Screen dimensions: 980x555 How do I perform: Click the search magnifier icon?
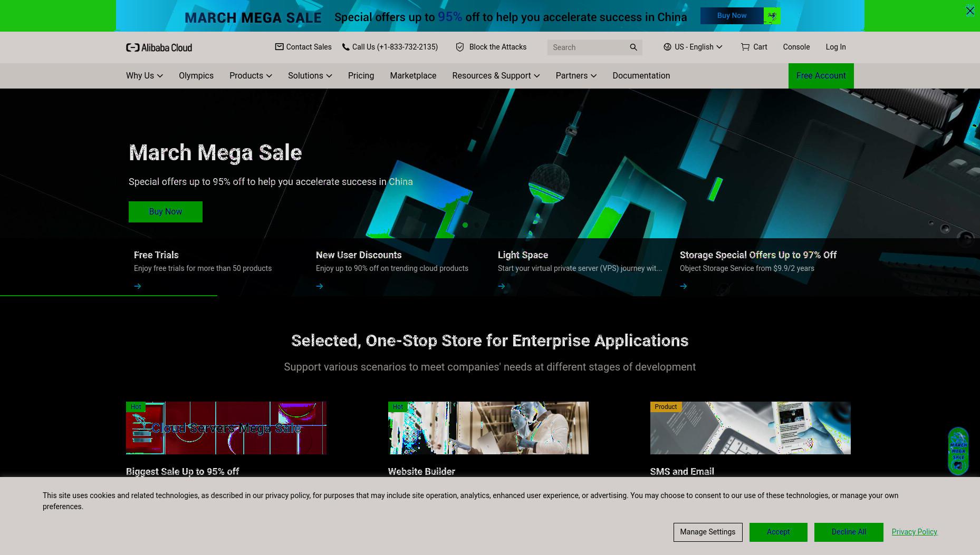tap(633, 47)
